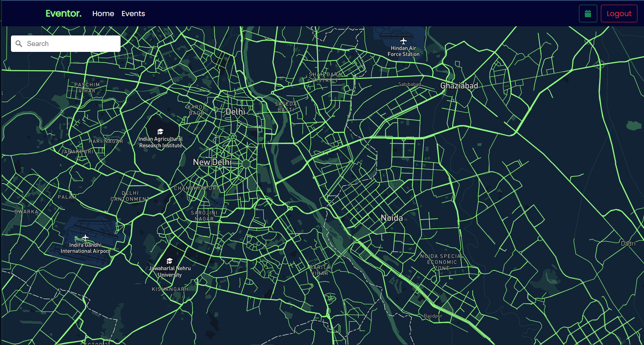Image resolution: width=644 pixels, height=345 pixels.
Task: Click the KAROL BAGH area label
Action: point(197,110)
